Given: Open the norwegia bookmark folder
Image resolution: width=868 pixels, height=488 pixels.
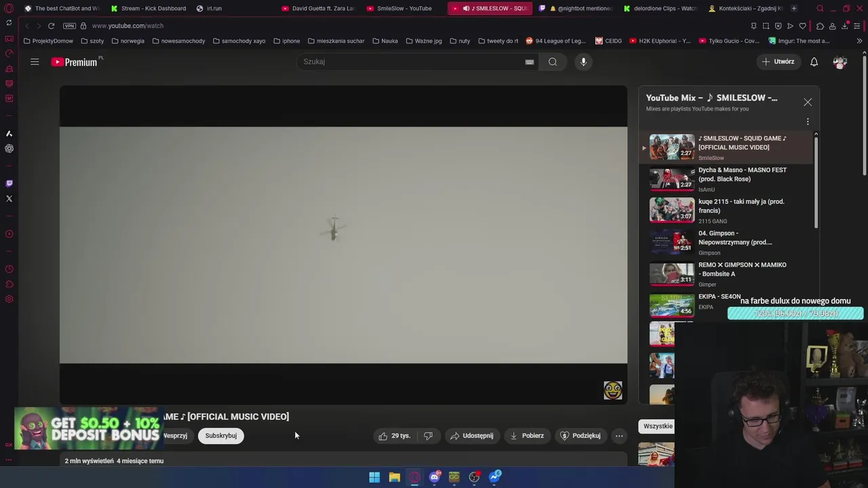Looking at the screenshot, I should [128, 41].
